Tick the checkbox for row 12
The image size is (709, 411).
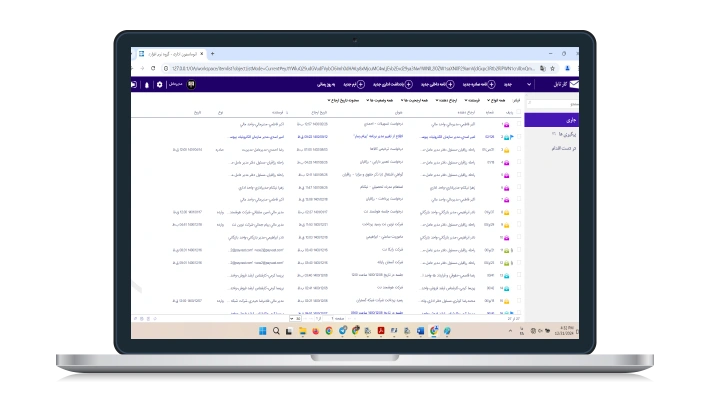coord(519,262)
